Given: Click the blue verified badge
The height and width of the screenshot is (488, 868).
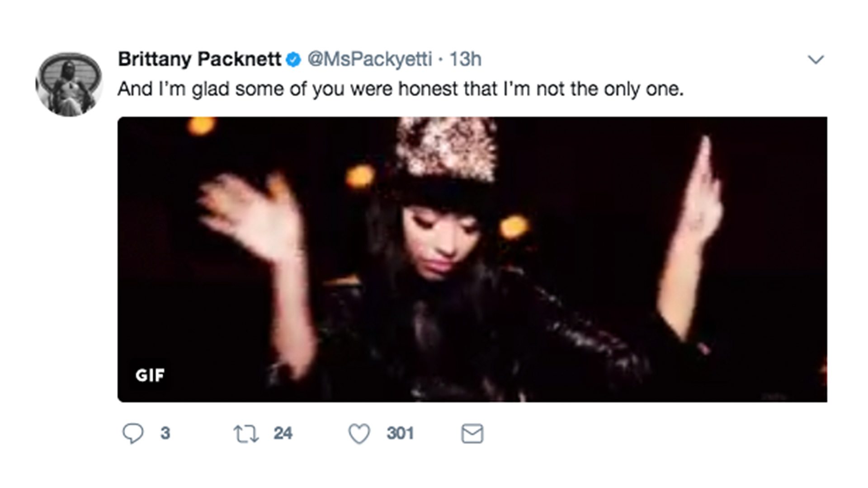Looking at the screenshot, I should point(294,60).
